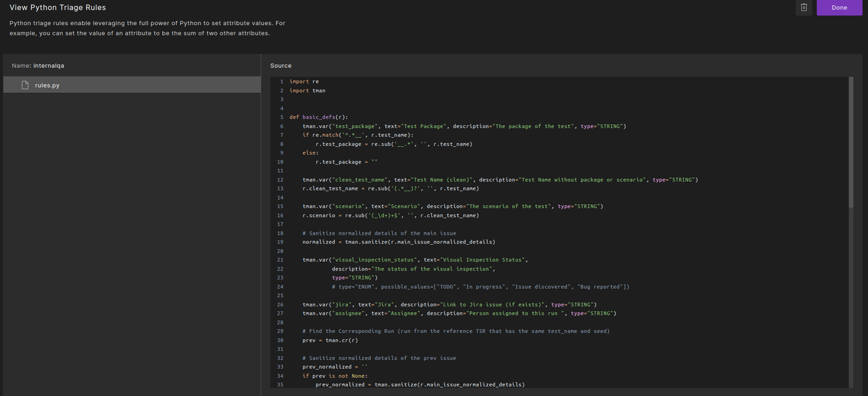Click the "else:" statement on line 9
This screenshot has height=396, width=868.
(x=309, y=153)
